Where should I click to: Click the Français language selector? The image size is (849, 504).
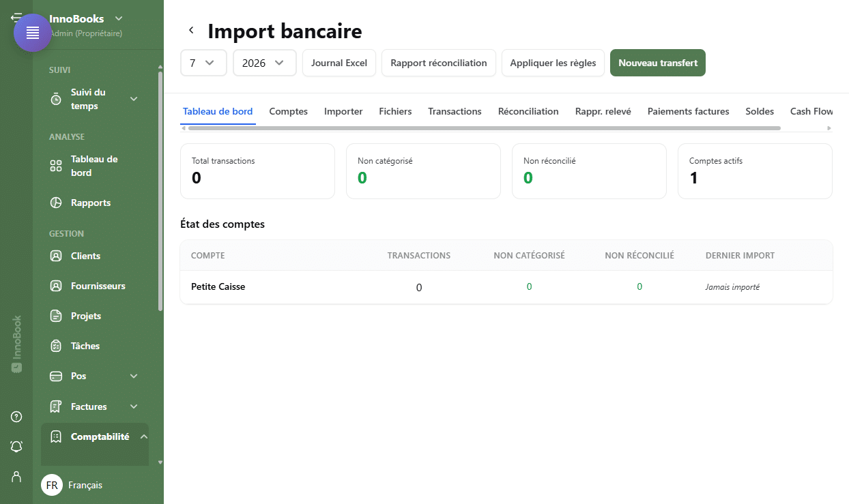(85, 485)
